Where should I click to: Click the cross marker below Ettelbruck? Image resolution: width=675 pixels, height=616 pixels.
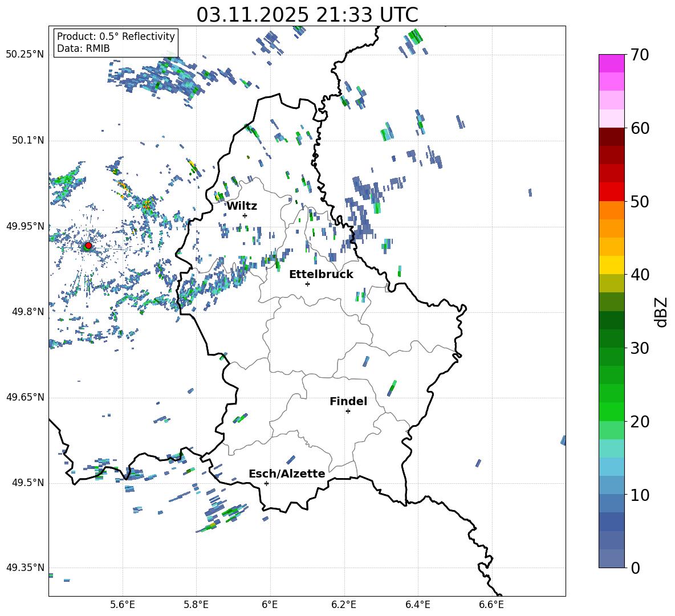click(x=307, y=284)
